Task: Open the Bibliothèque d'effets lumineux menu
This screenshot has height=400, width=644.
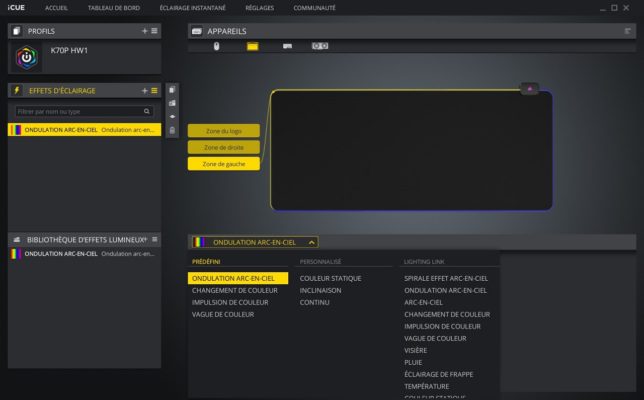Action: click(154, 239)
